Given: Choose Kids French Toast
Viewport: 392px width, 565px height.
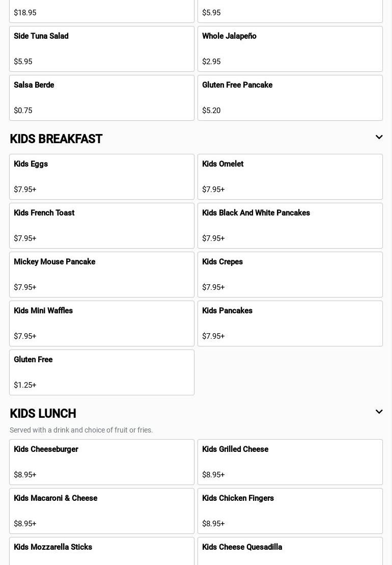Looking at the screenshot, I should tap(102, 226).
